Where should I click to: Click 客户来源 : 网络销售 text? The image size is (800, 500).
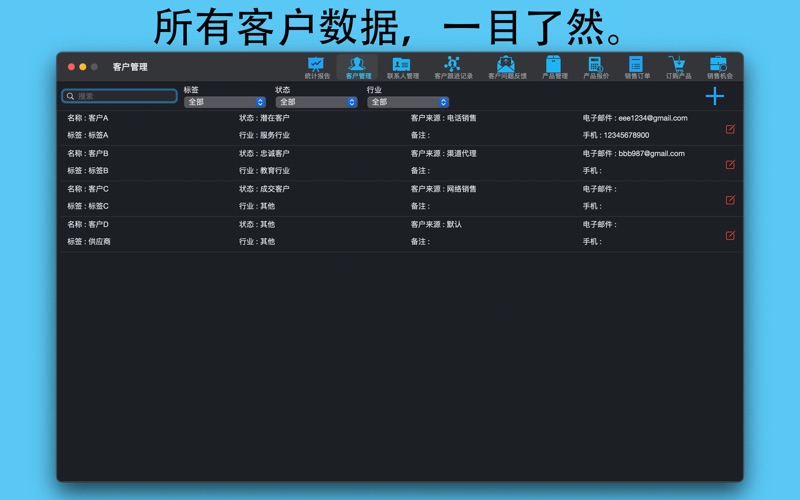(443, 189)
